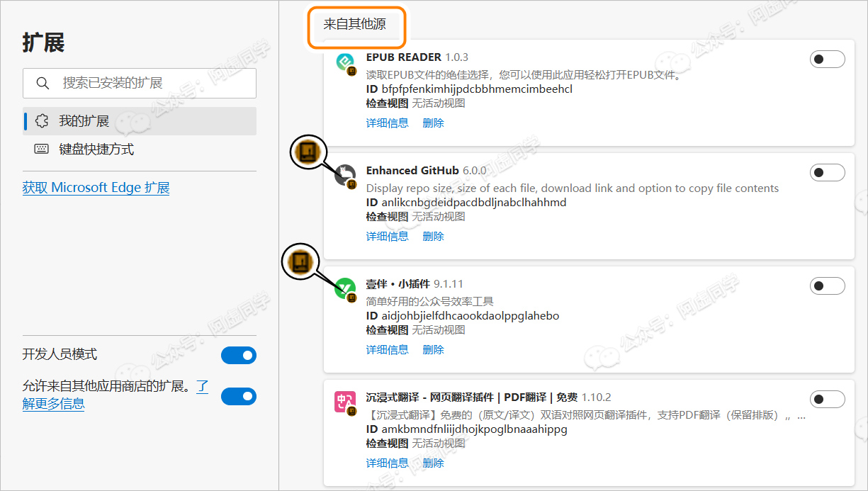868x491 pixels.
Task: Turn off 开发人员模式 toggle
Action: (238, 355)
